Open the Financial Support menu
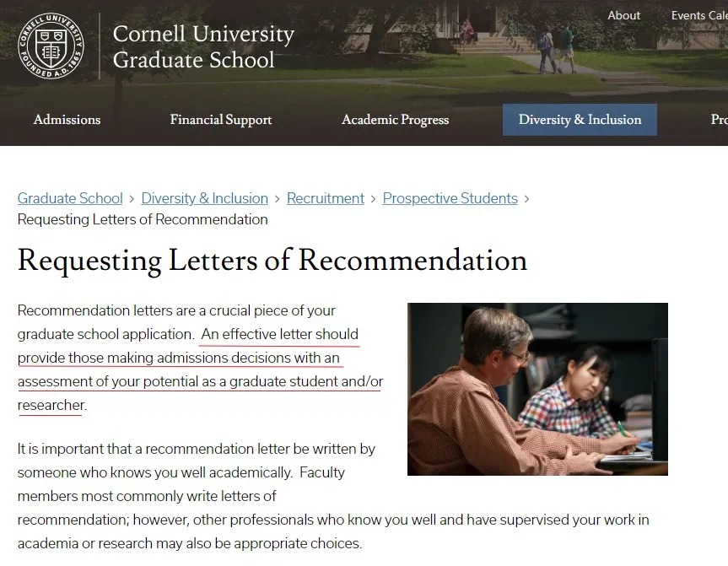728x566 pixels. (x=221, y=120)
